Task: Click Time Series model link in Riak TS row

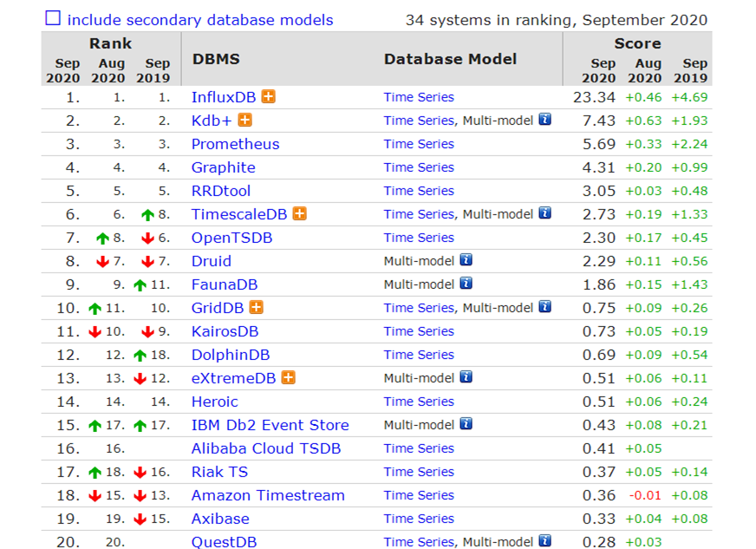Action: coord(419,472)
